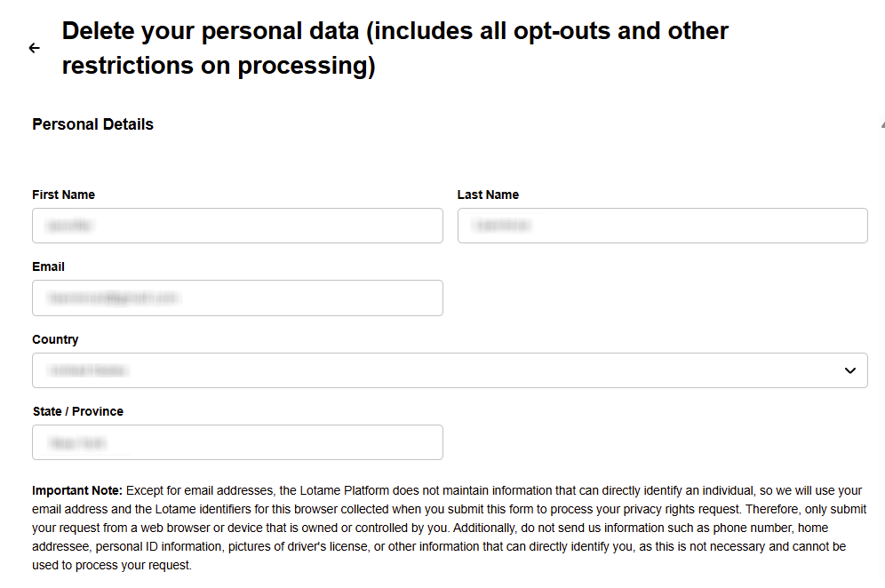
Task: Focus the Last Name input field
Action: click(x=662, y=226)
